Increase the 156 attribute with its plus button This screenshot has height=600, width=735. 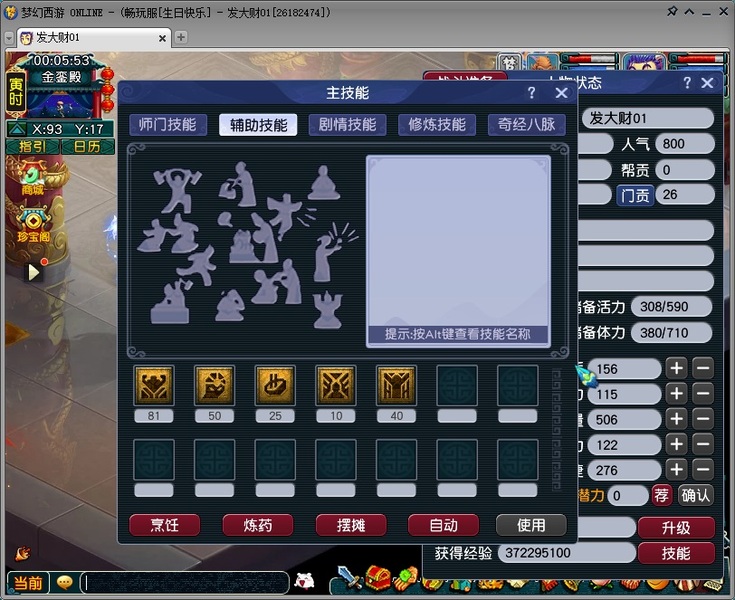coord(676,368)
